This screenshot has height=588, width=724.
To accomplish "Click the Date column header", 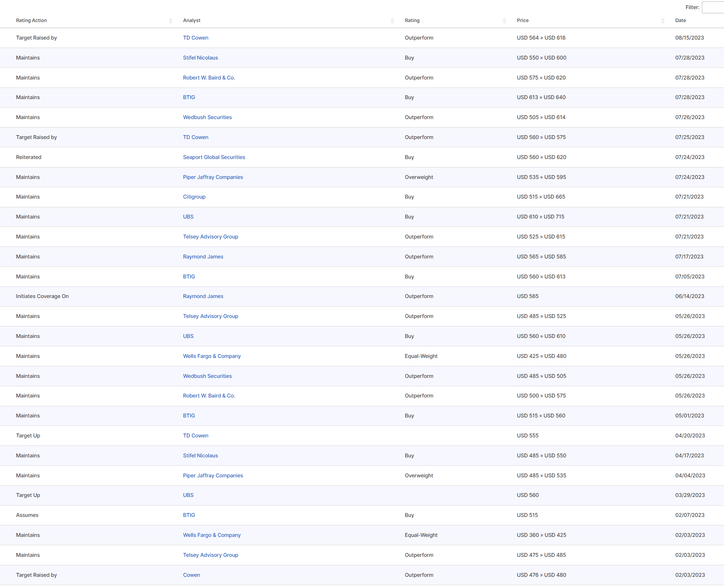I will click(680, 20).
